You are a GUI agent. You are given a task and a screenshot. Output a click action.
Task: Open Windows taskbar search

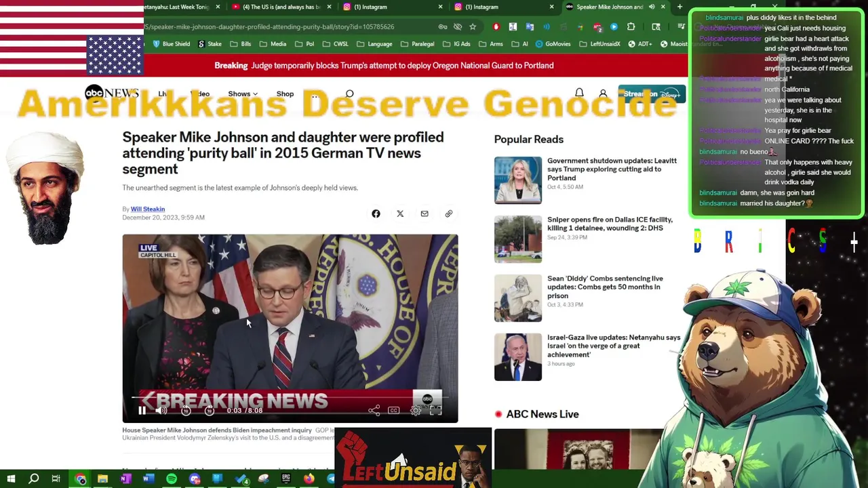[34, 479]
